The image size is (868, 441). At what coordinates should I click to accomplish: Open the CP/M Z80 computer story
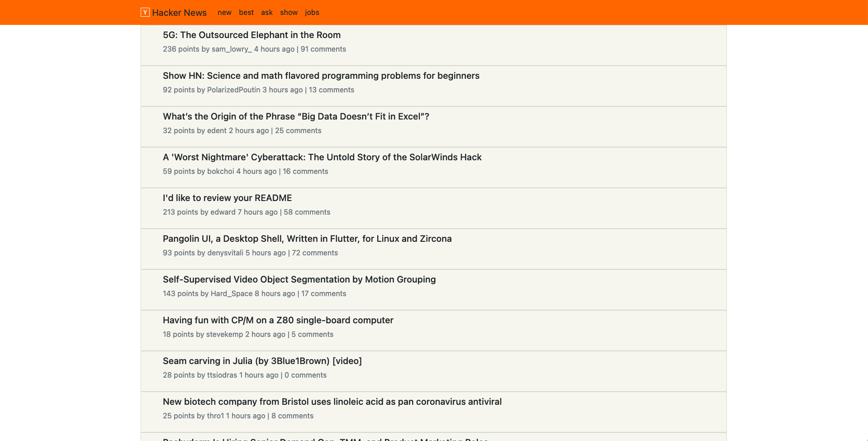(278, 320)
